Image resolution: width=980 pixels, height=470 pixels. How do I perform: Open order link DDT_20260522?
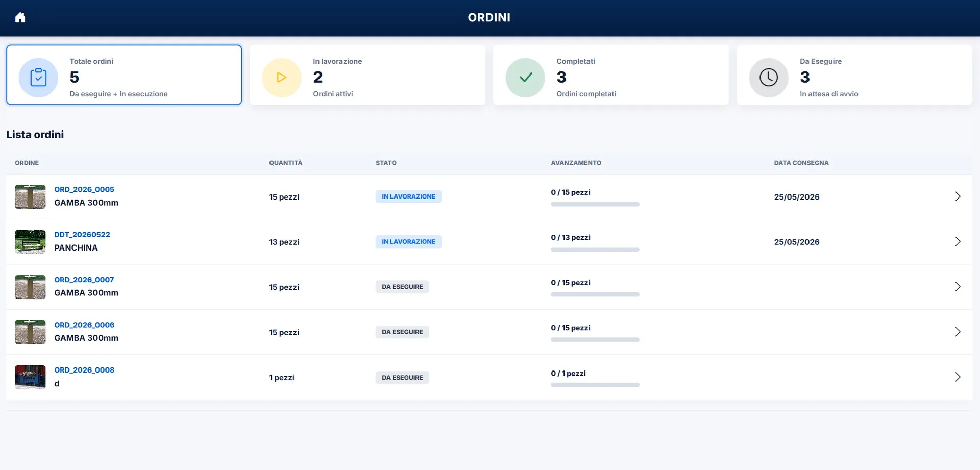(x=82, y=235)
